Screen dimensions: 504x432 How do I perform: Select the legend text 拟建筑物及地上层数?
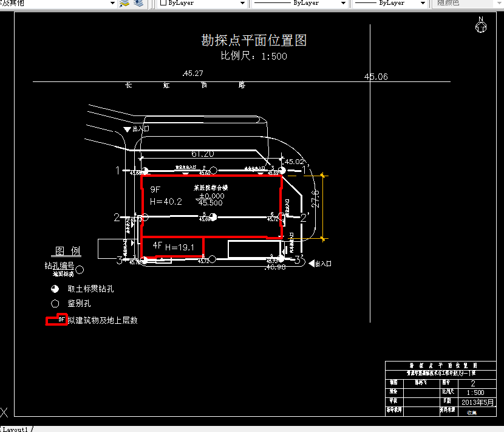pos(103,320)
